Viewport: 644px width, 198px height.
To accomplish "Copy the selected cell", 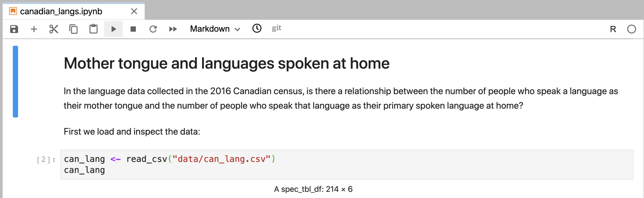I will (x=73, y=29).
